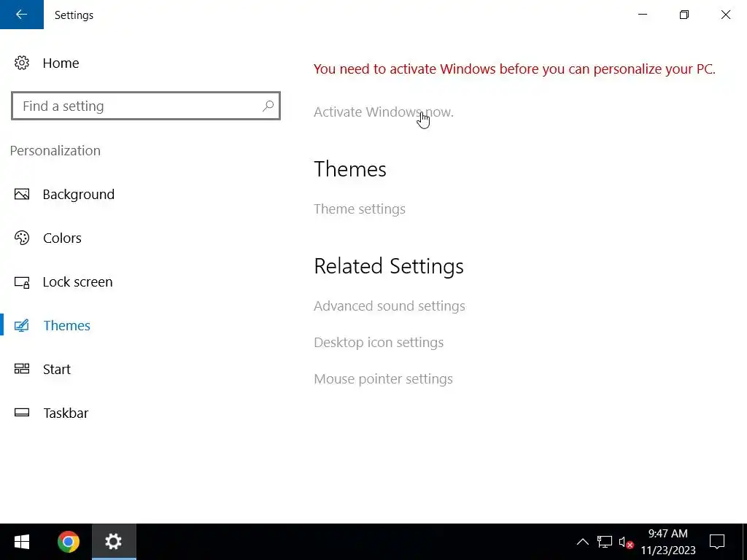Open the network status icon

coord(605,542)
